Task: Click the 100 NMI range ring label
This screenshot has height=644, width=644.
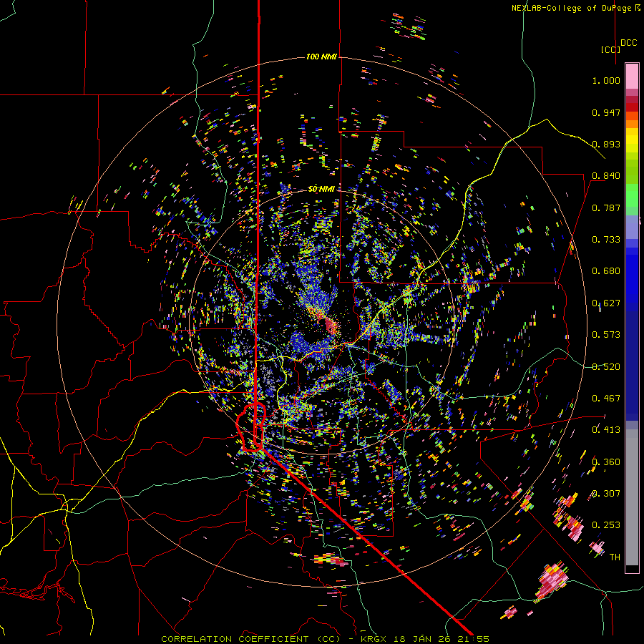Action: click(x=321, y=57)
